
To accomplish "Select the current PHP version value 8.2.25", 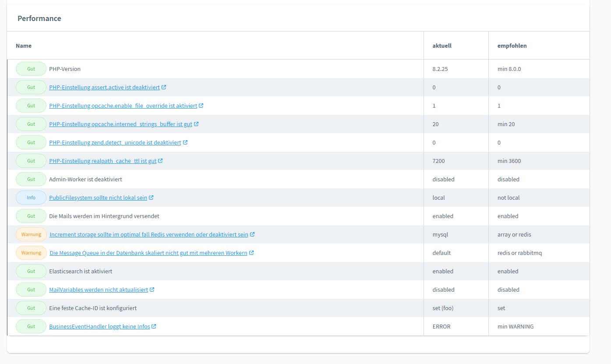I will (x=441, y=69).
